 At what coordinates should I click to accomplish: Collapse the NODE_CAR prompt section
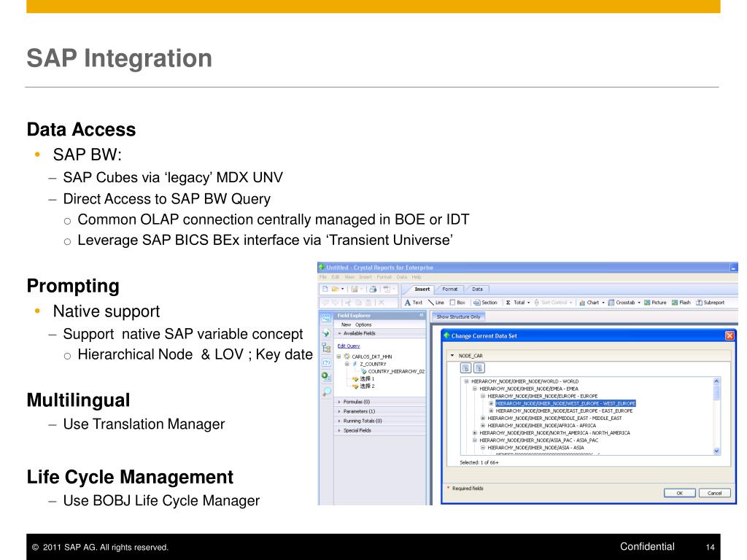pyautogui.click(x=452, y=356)
